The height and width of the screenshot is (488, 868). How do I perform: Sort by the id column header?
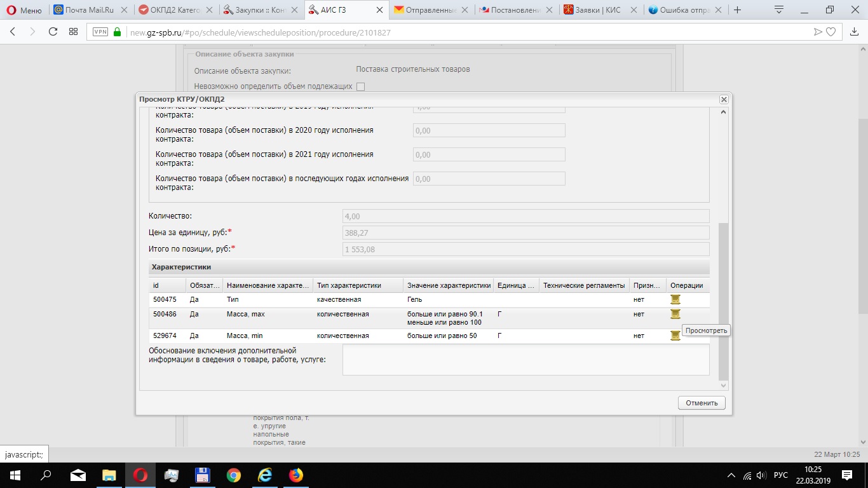168,285
